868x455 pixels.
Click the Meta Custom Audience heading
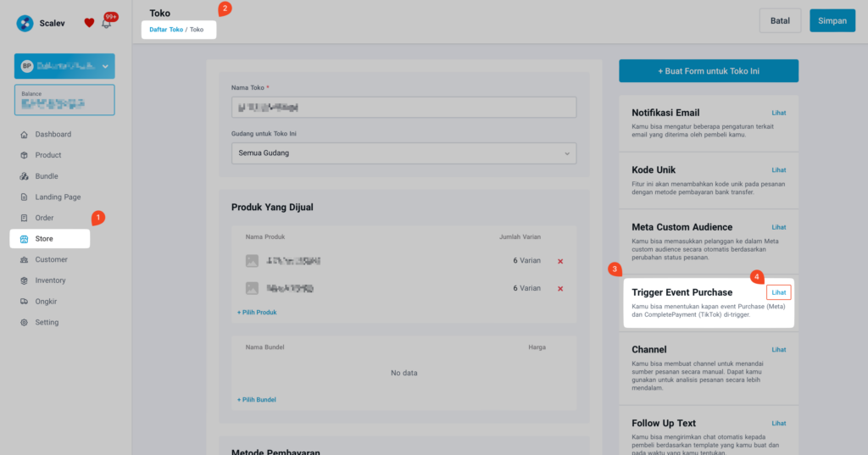[682, 227]
